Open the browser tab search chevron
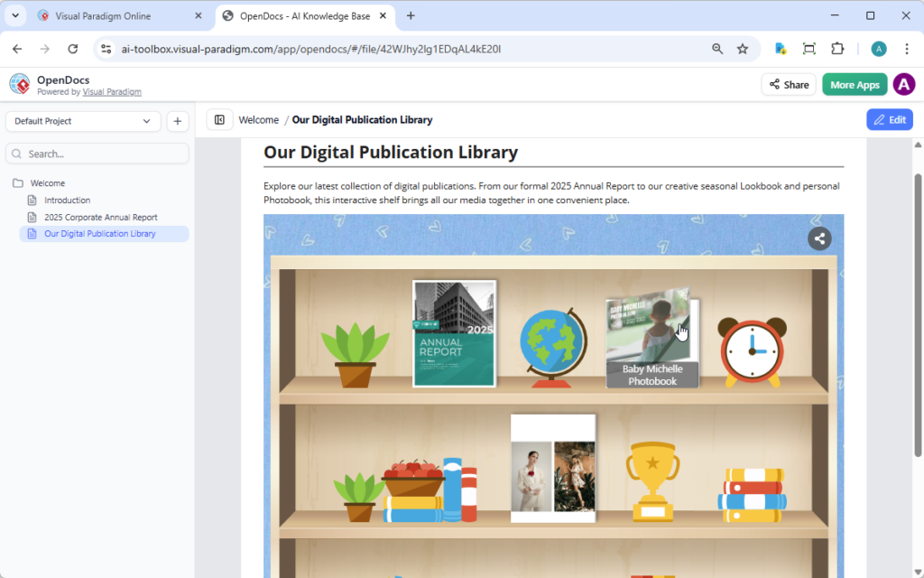This screenshot has width=924, height=578. point(14,15)
